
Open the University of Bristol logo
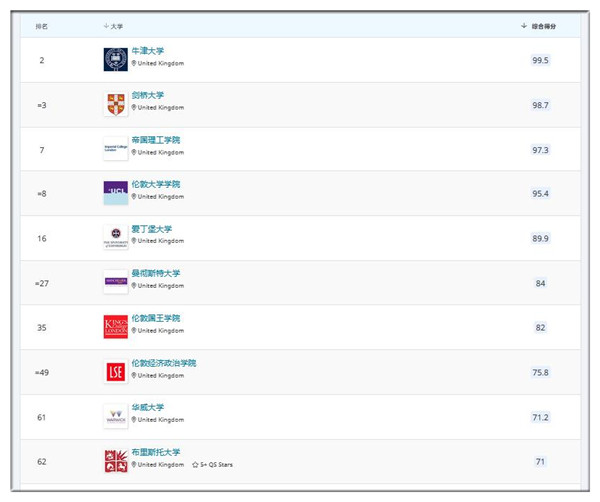[x=116, y=461]
